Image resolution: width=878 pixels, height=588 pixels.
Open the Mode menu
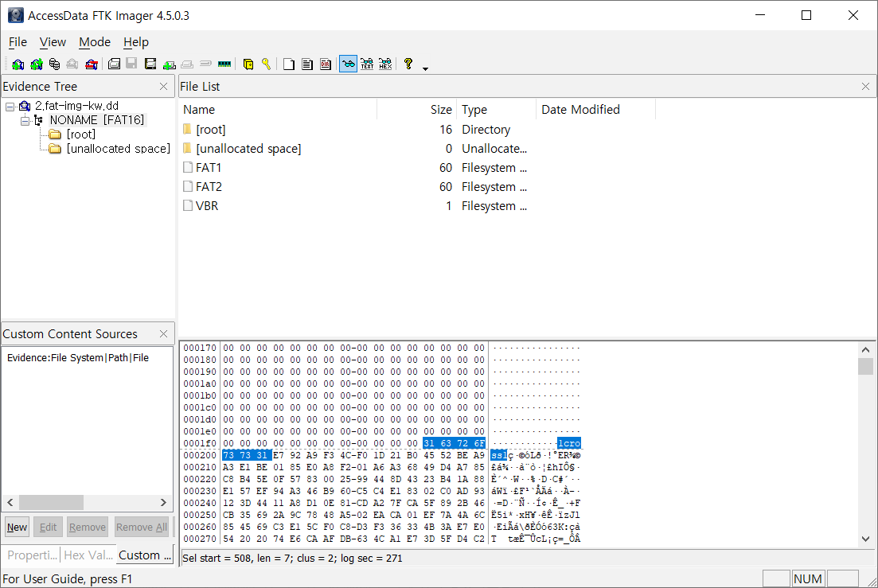[95, 42]
